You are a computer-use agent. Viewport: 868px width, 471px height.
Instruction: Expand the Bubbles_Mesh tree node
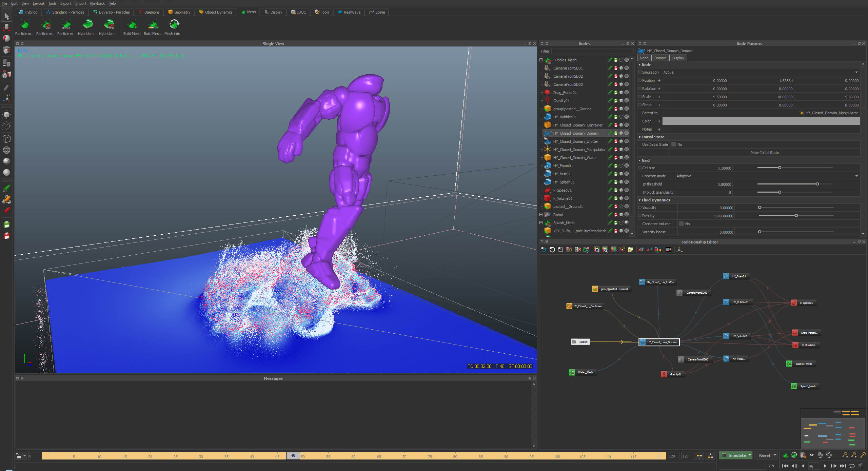pos(541,60)
